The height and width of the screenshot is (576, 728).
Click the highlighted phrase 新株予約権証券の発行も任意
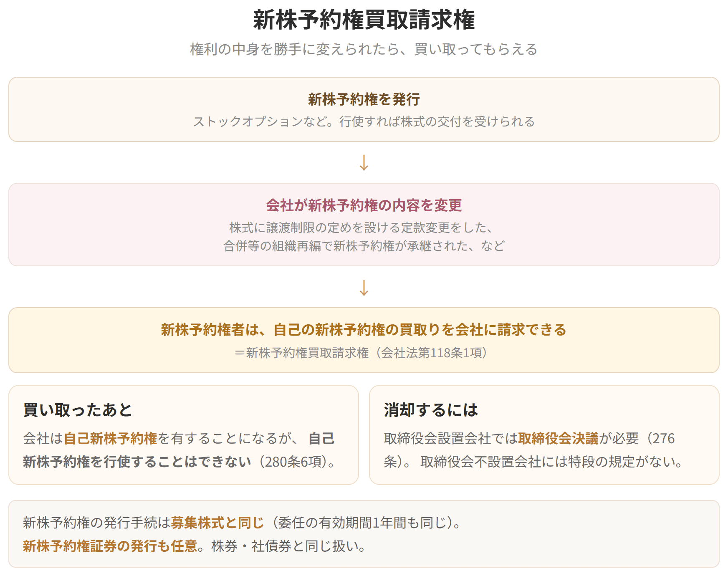click(x=110, y=546)
